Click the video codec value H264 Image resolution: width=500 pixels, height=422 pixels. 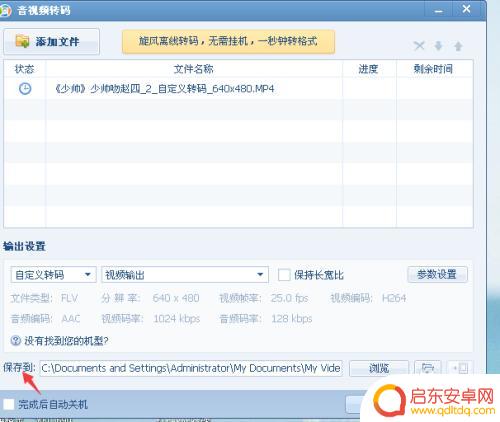pyautogui.click(x=394, y=298)
